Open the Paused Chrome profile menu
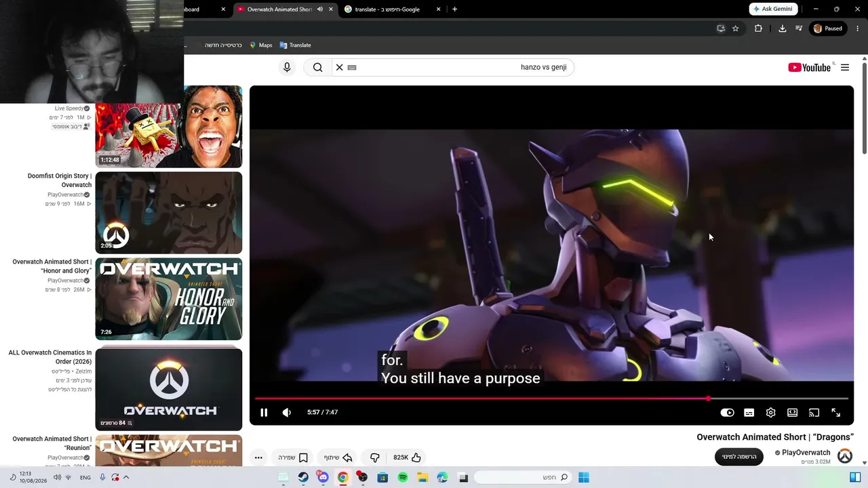The width and height of the screenshot is (868, 488). (828, 28)
